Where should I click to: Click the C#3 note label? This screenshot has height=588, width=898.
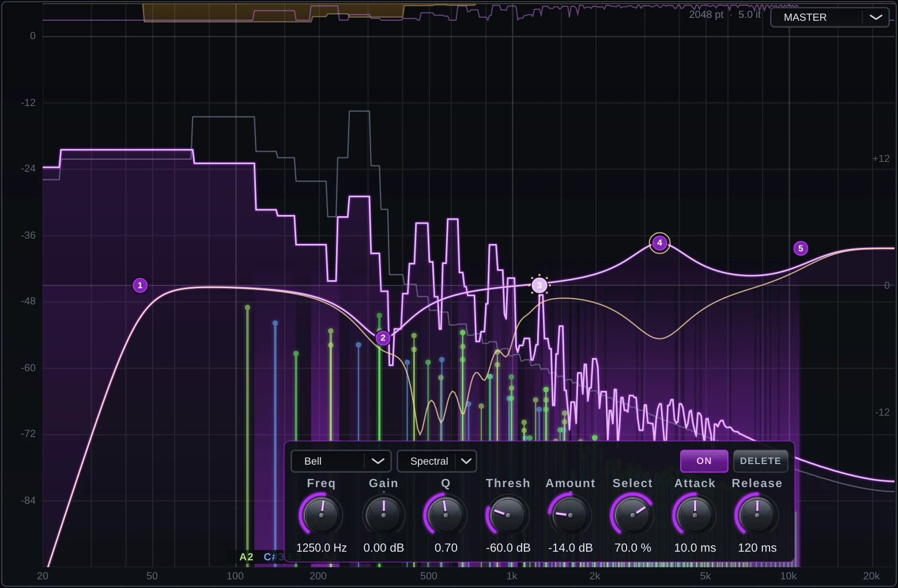tap(273, 557)
